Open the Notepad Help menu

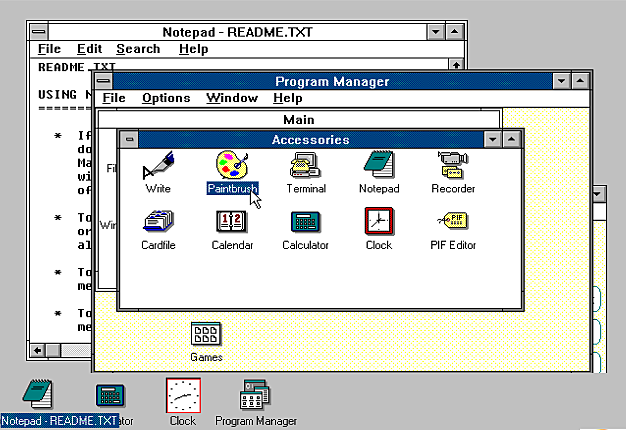coord(193,49)
